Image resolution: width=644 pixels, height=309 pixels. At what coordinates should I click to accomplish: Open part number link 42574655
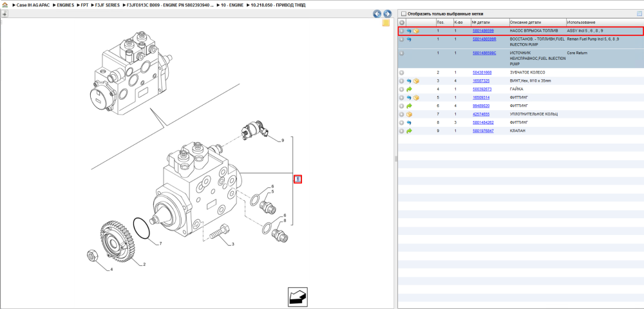point(481,114)
